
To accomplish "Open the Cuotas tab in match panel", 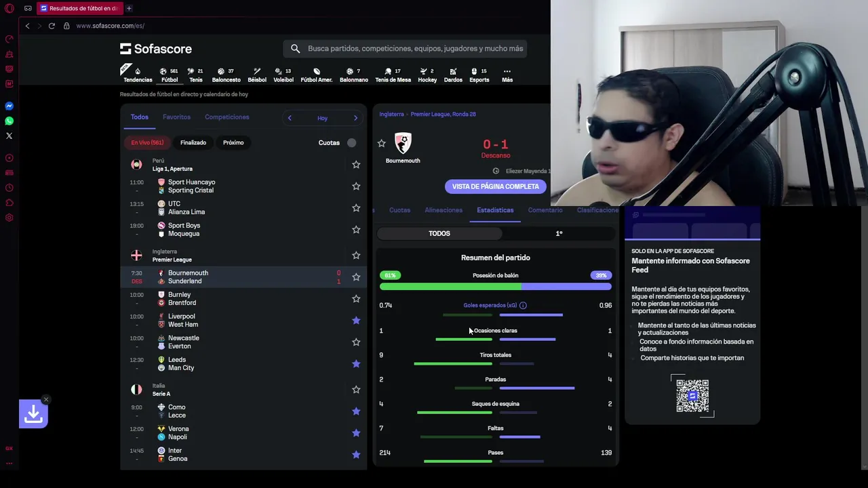I will pyautogui.click(x=399, y=210).
